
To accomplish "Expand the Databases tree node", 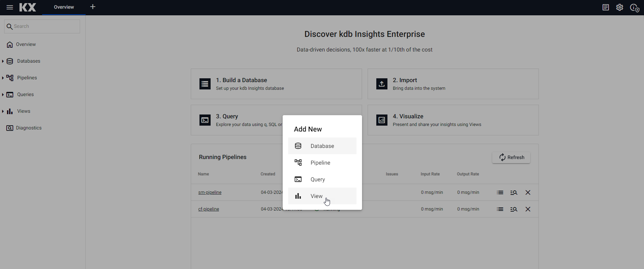I will coord(3,61).
